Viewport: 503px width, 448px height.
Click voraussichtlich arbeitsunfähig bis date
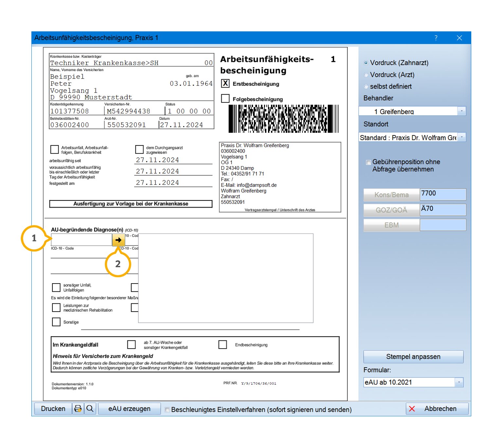click(x=157, y=171)
